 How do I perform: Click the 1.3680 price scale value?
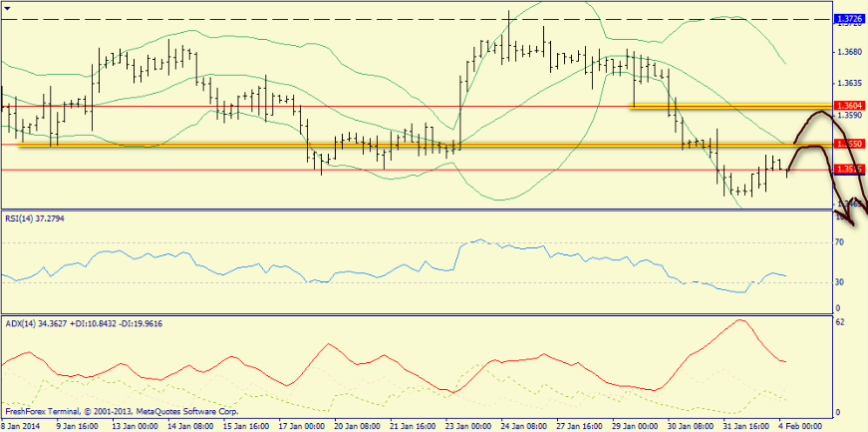[x=850, y=52]
